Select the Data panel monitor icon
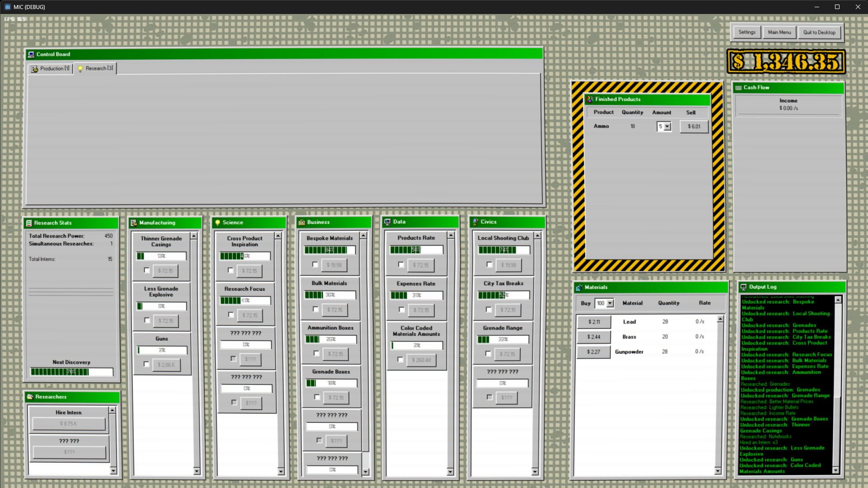868x488 pixels. (x=387, y=221)
